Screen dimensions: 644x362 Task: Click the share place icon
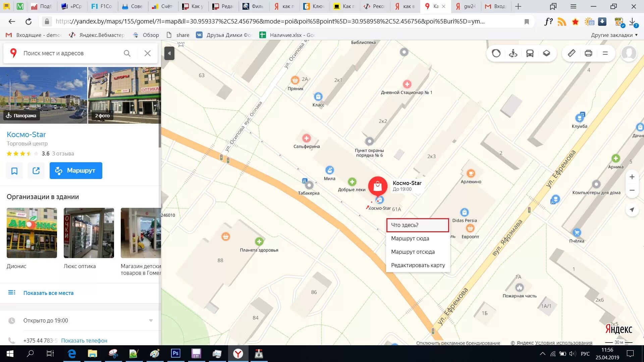pos(36,171)
